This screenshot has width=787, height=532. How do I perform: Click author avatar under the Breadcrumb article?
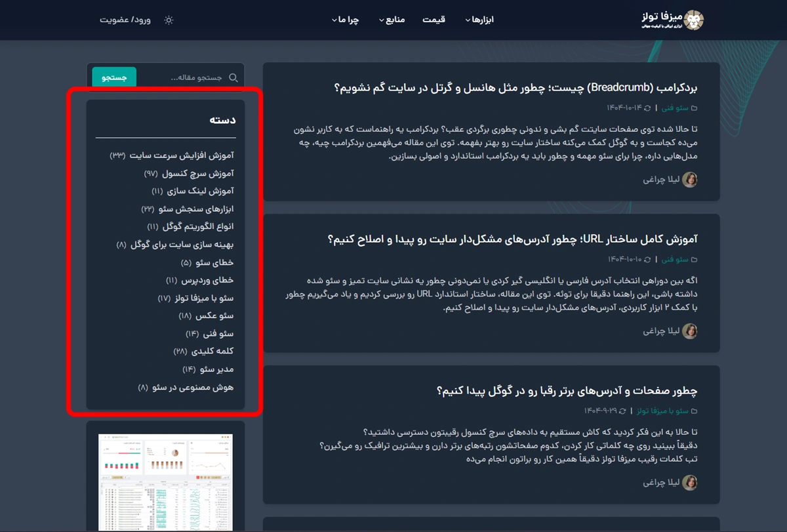point(690,180)
